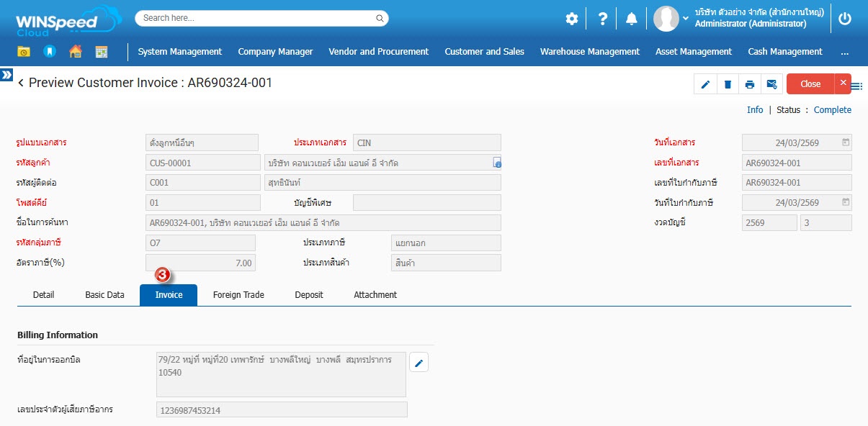The image size is (868, 426).
Task: Open the notifications bell
Action: (631, 19)
